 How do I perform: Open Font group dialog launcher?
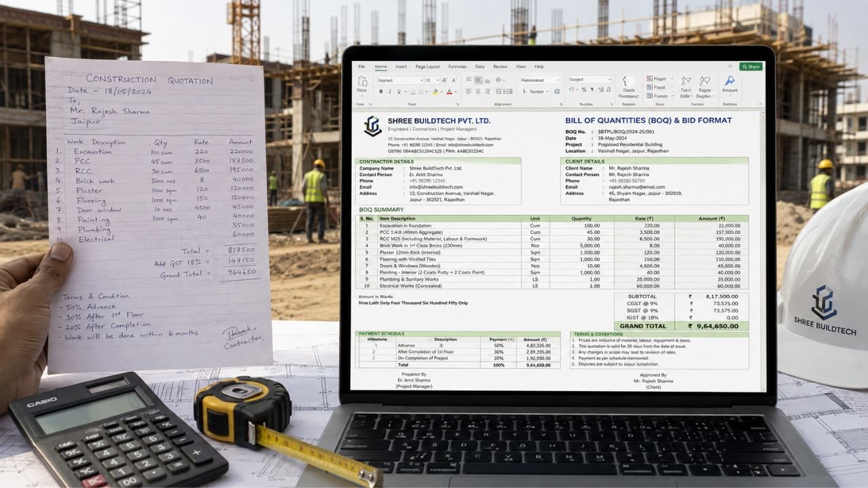tap(458, 104)
